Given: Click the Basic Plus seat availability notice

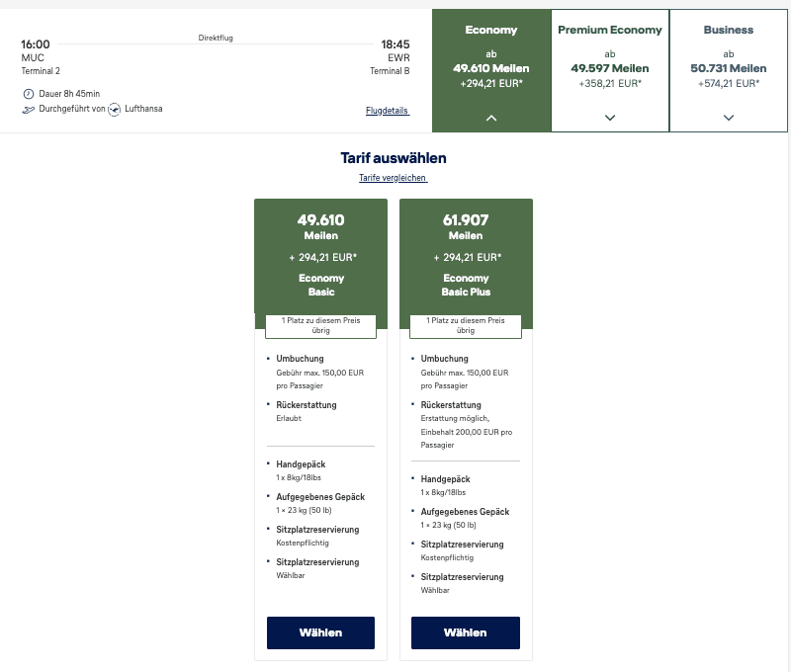Looking at the screenshot, I should [x=466, y=325].
